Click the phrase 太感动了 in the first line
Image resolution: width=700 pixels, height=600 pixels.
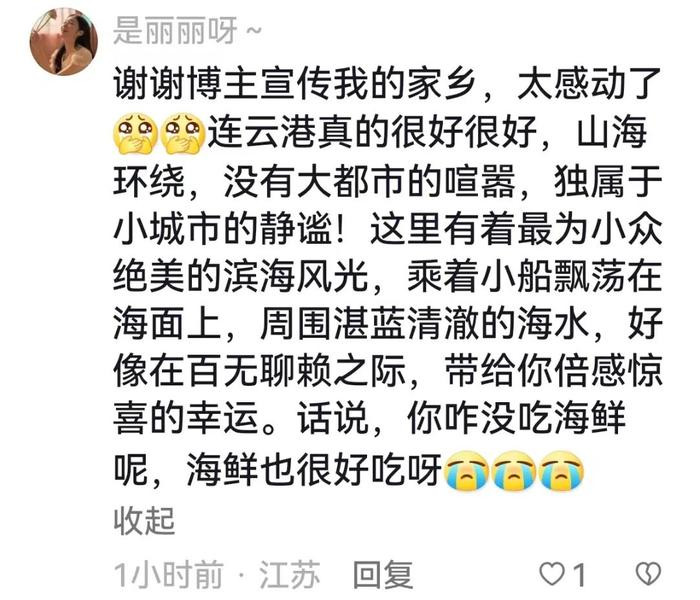click(589, 83)
